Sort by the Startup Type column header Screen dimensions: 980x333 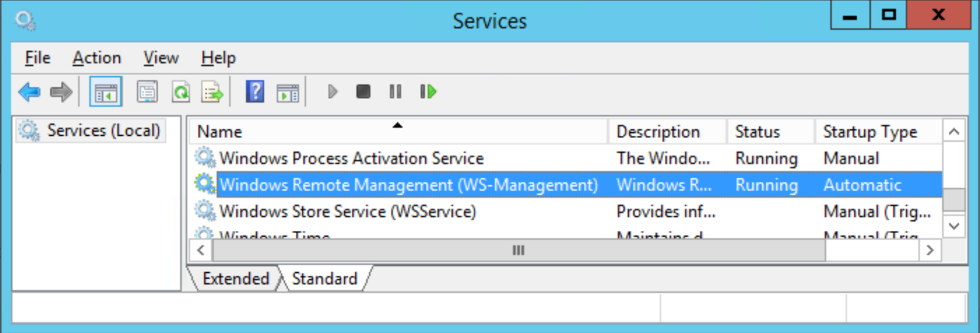point(870,132)
